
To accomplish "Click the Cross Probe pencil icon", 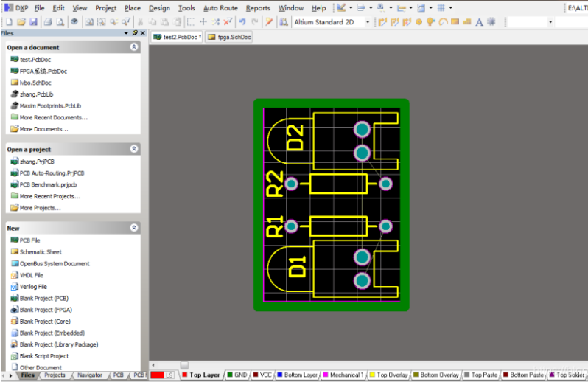I will pyautogui.click(x=269, y=22).
